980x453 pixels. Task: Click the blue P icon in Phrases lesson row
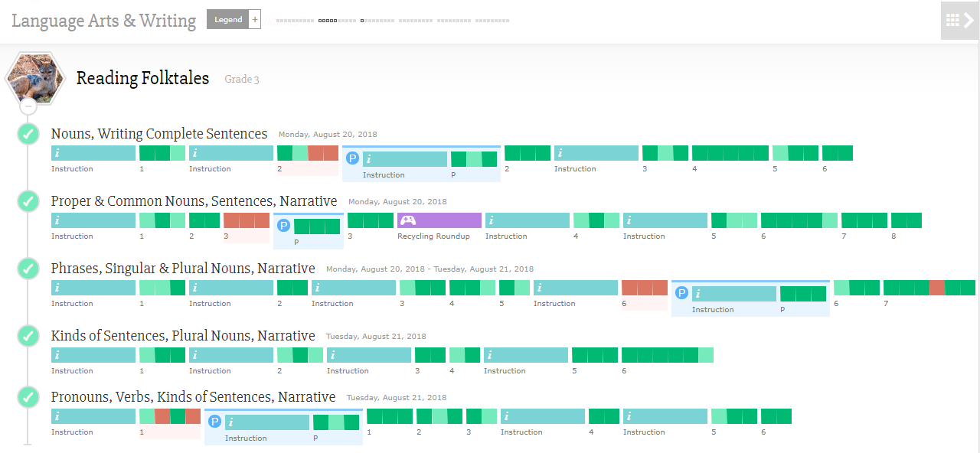coord(681,294)
